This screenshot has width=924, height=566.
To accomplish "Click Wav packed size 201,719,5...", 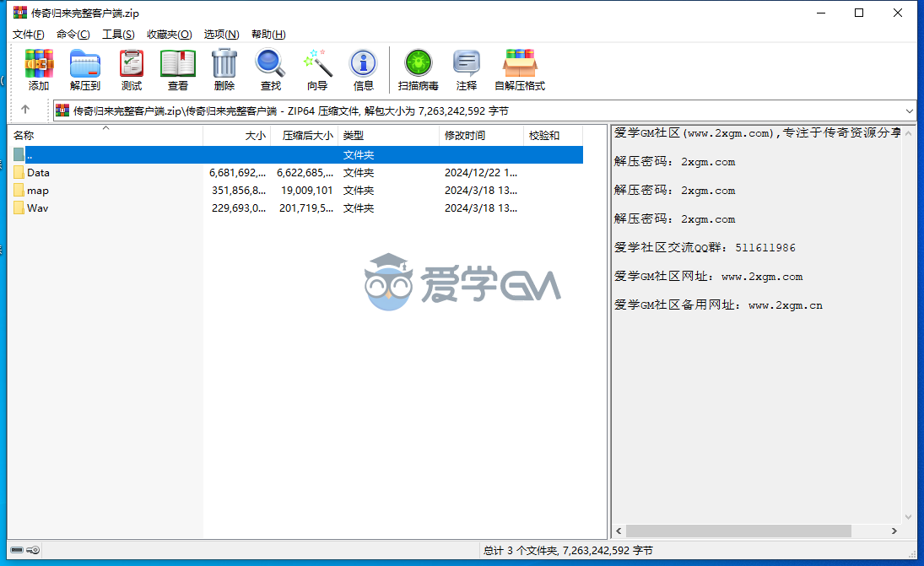I will tap(305, 208).
